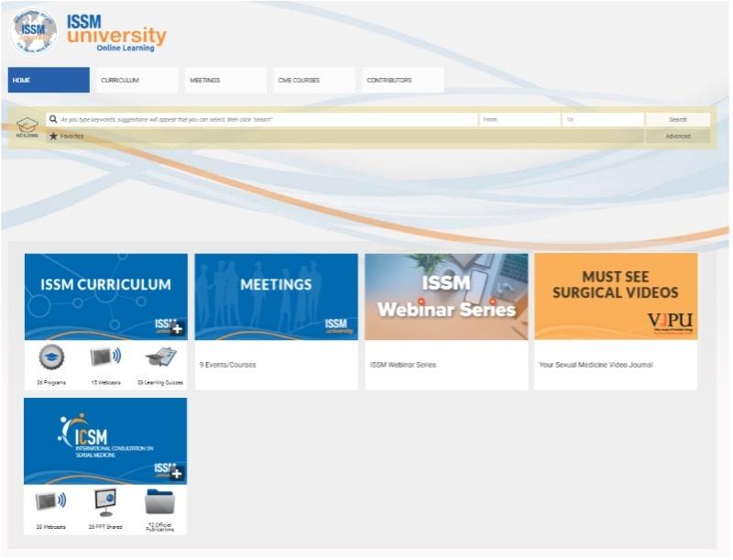Open the Webcasts icon under ICSM
This screenshot has height=560, width=733.
(x=50, y=501)
